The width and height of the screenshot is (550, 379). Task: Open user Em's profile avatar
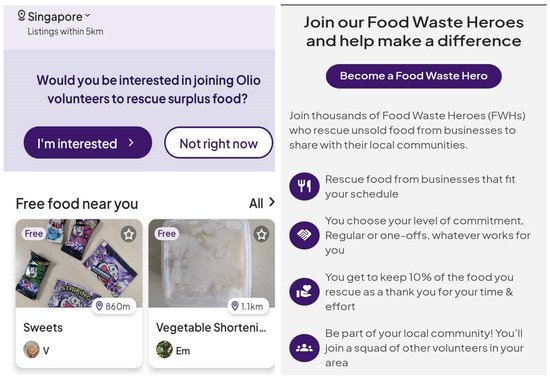[164, 350]
